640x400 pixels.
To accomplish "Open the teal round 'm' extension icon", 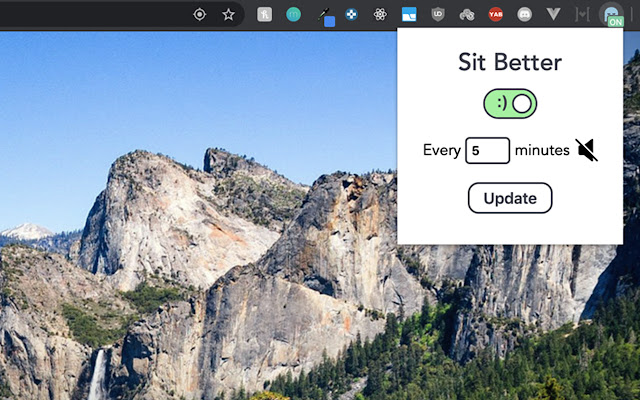I will point(293,15).
